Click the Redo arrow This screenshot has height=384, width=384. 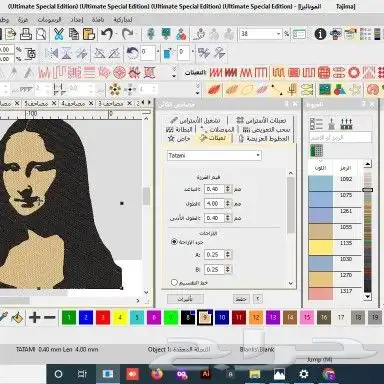pos(127,34)
